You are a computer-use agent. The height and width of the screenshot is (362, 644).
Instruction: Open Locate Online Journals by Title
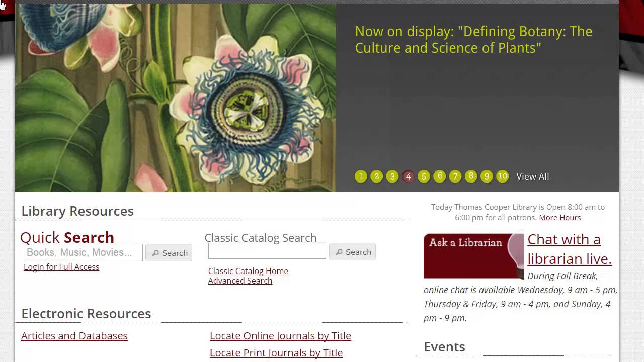[x=280, y=335]
